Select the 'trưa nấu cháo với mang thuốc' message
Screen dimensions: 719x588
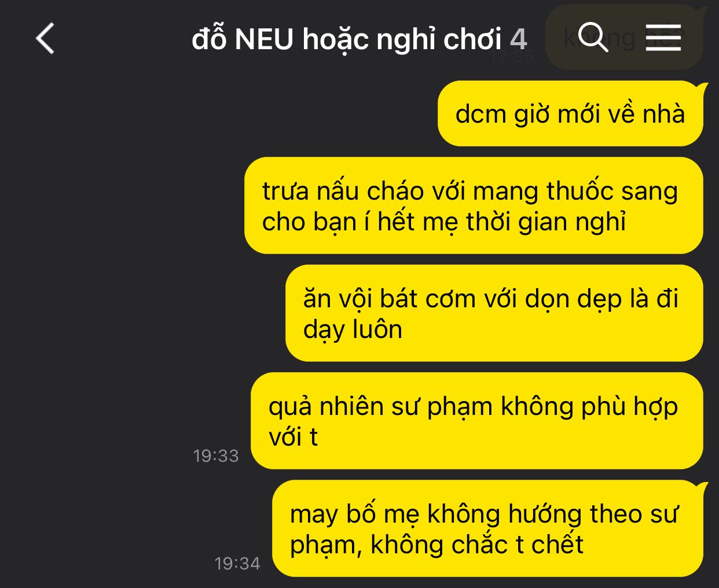(474, 205)
